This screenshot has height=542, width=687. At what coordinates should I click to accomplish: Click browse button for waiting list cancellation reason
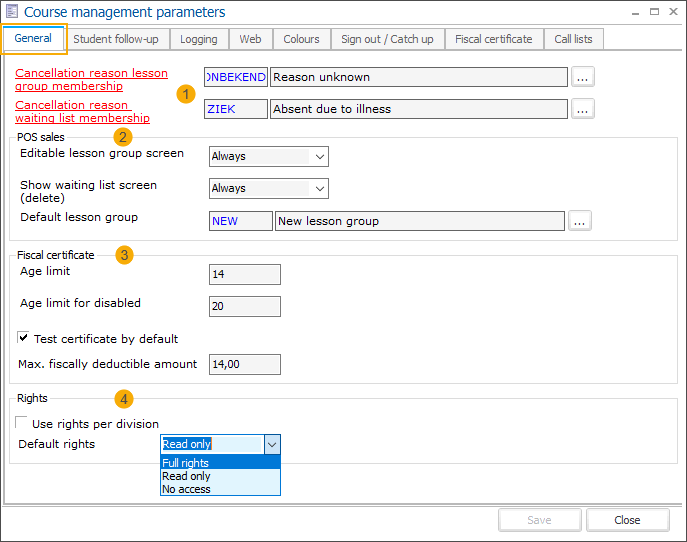tap(582, 109)
